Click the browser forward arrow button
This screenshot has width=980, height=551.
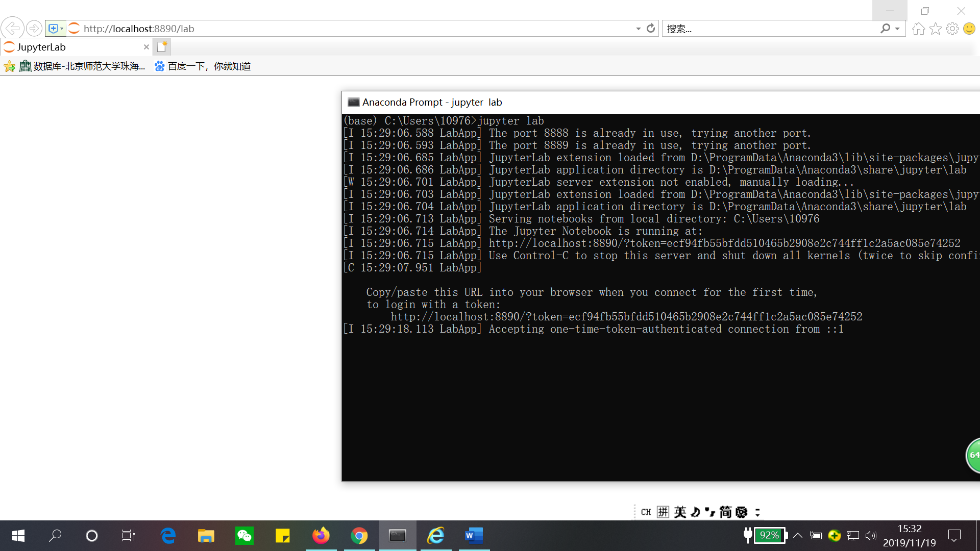(34, 28)
